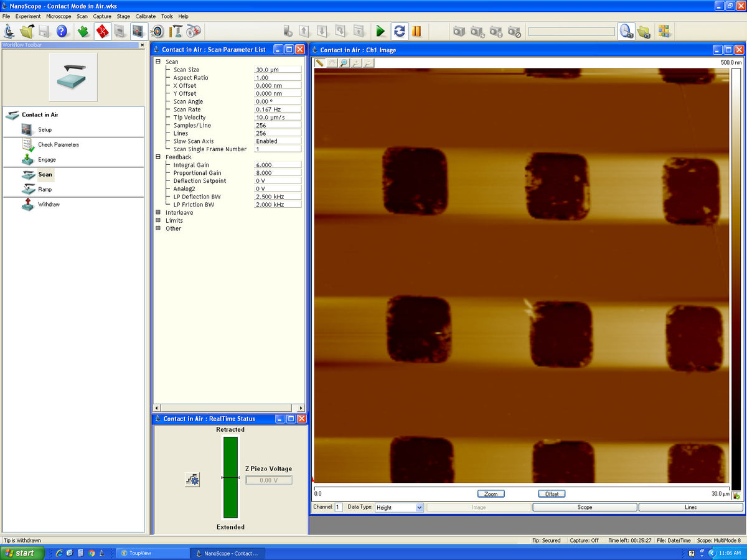Select the ruler measure tool in image window

pyautogui.click(x=319, y=63)
